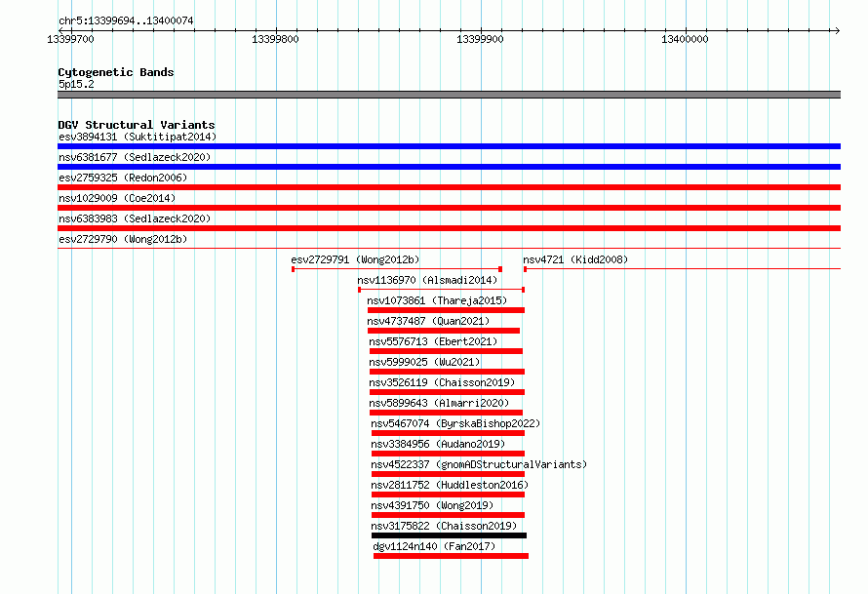
Task: Click the 5p15.2 band label
Action: 76,84
